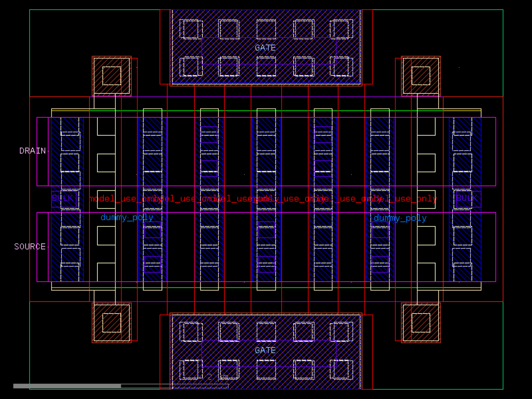This screenshot has height=399, width=532.
Task: Select top-left contact square in upper GATE block
Action: point(190,29)
